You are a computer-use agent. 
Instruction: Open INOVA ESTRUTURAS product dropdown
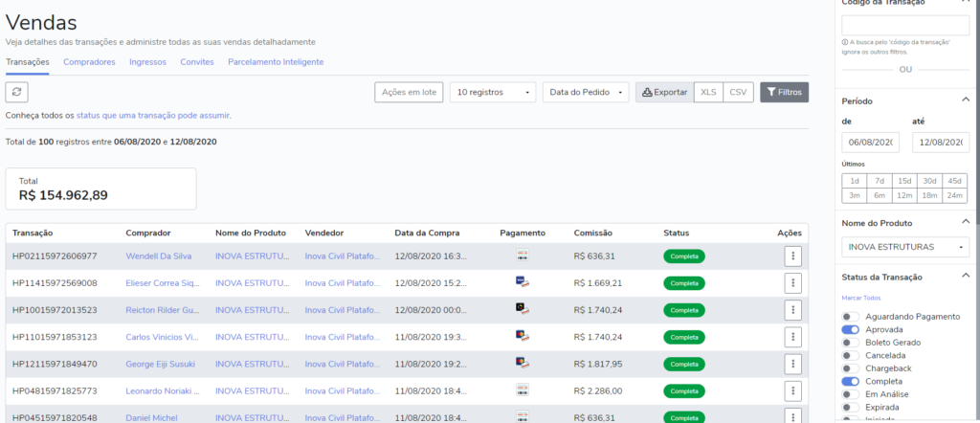[x=905, y=247]
